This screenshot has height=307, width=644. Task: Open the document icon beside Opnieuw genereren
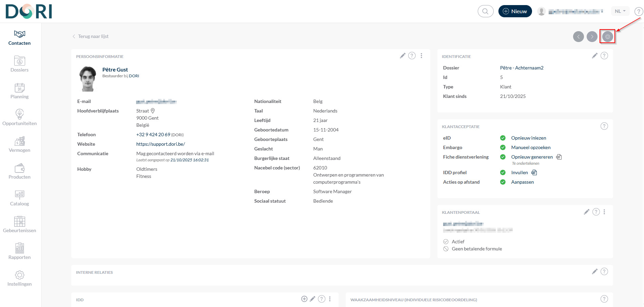click(x=559, y=157)
